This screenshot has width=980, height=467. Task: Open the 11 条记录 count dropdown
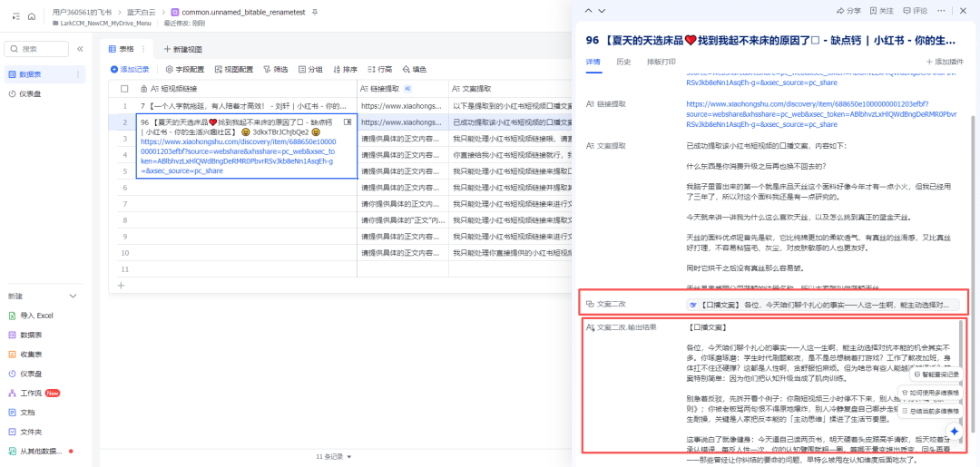coord(334,456)
